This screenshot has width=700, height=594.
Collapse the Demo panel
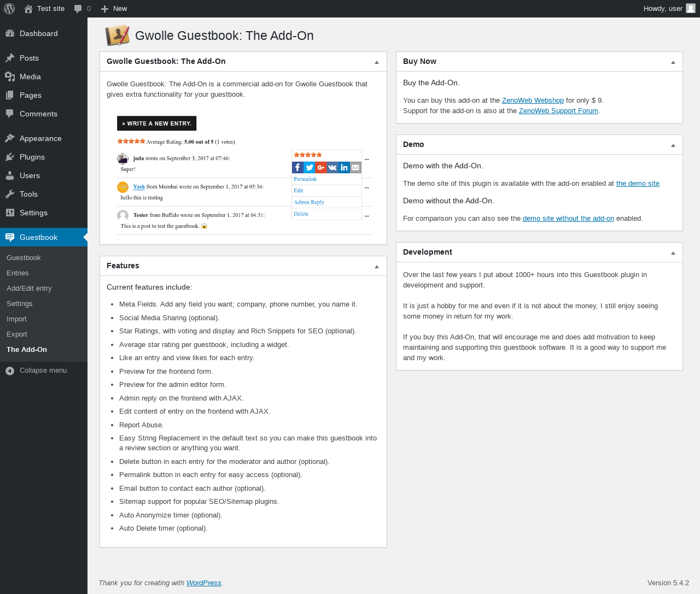tap(673, 145)
